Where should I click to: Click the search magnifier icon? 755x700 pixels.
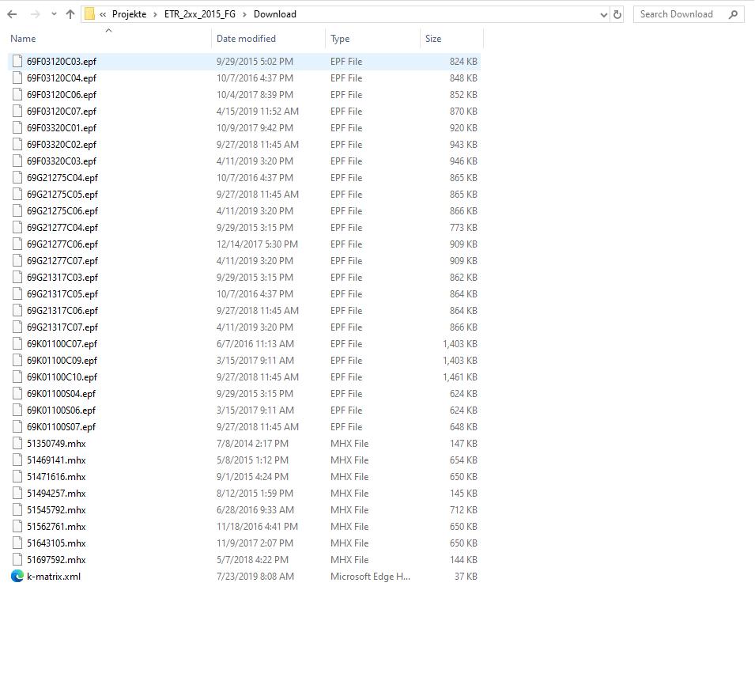pyautogui.click(x=733, y=14)
